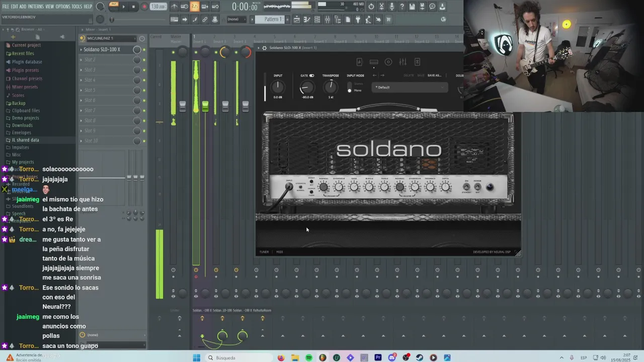
Task: Open the EDIT menu
Action: tap(15, 7)
